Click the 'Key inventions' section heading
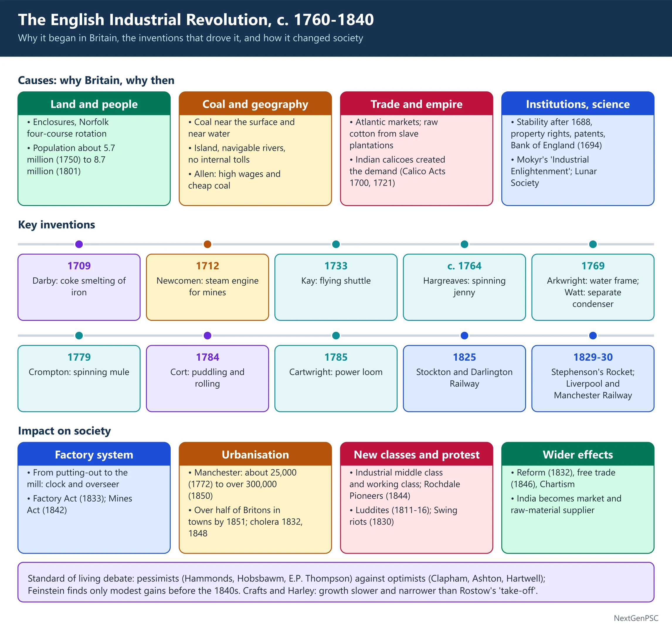 tap(57, 225)
